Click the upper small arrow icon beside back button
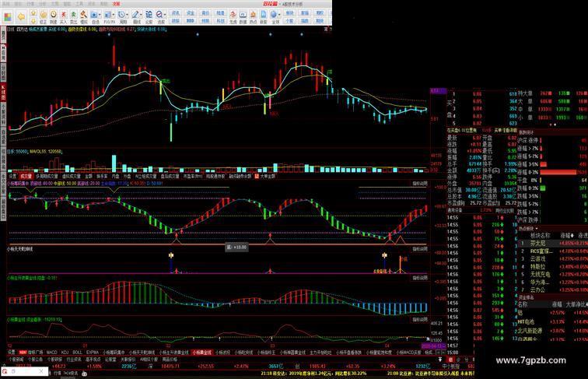Image resolution: width=588 pixels, height=379 pixels. [x=33, y=13]
